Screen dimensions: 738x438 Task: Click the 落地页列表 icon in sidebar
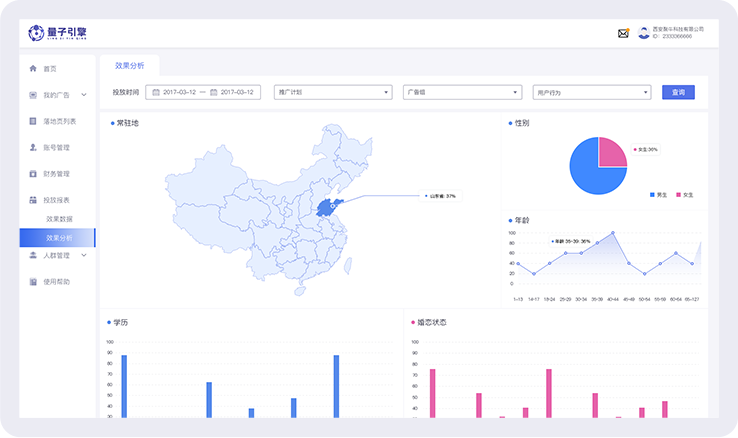point(33,121)
